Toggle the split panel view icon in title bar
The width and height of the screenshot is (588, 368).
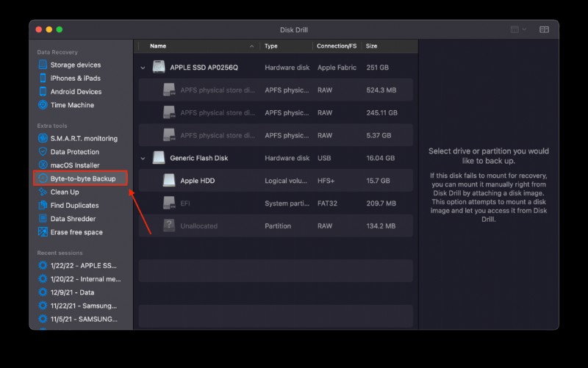(x=544, y=29)
